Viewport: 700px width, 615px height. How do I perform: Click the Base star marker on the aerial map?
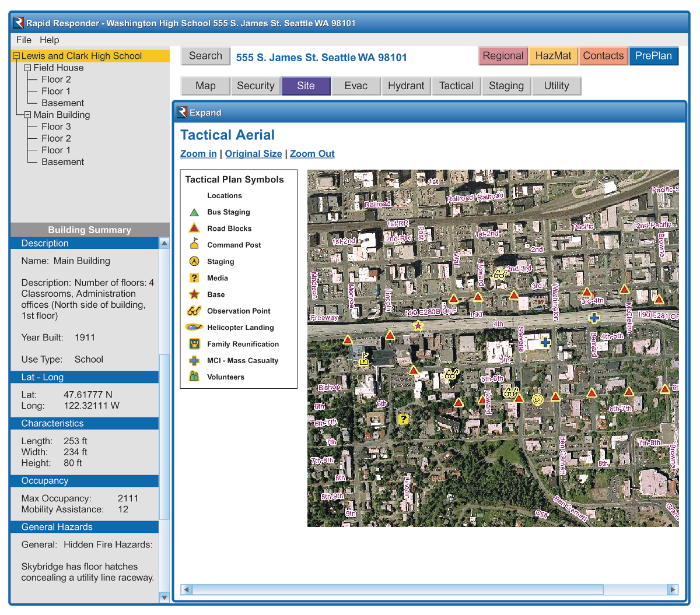point(418,326)
